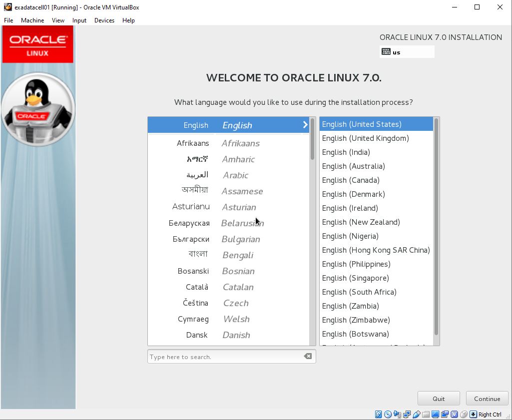Choose English (Nigeria) locale
512x420 pixels.
click(376, 236)
